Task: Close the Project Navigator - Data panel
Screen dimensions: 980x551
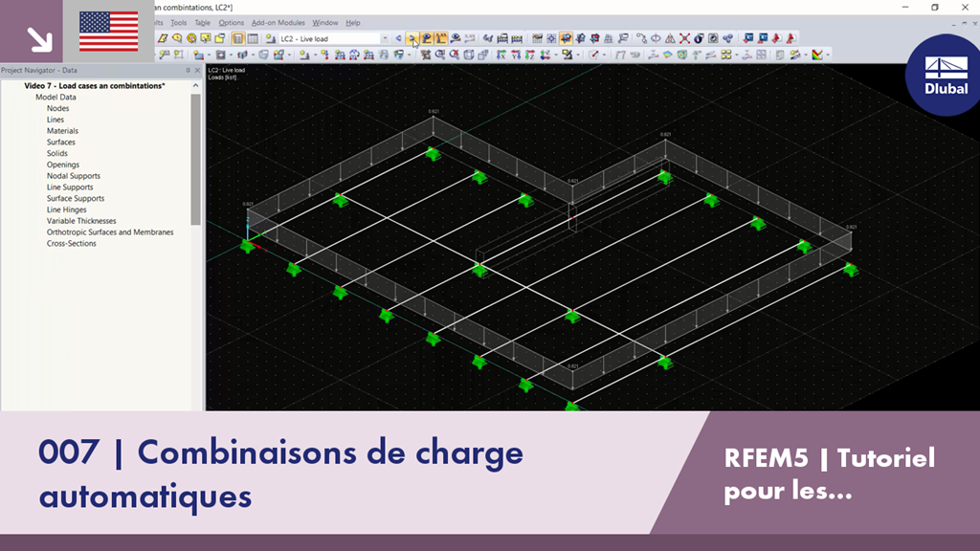Action: pos(197,71)
